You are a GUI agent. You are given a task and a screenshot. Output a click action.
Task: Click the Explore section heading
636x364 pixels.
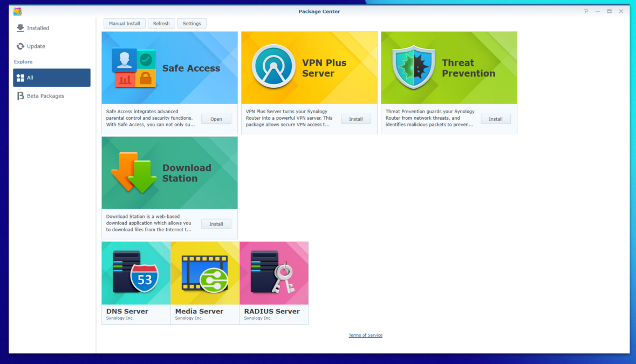point(23,61)
